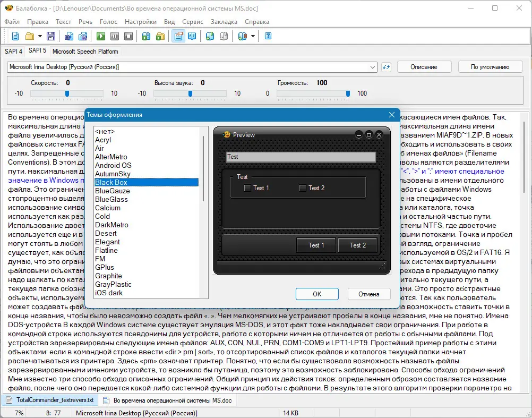Click the named bookmarks icon
Viewport: 532px width, 418px height.
tap(242, 36)
